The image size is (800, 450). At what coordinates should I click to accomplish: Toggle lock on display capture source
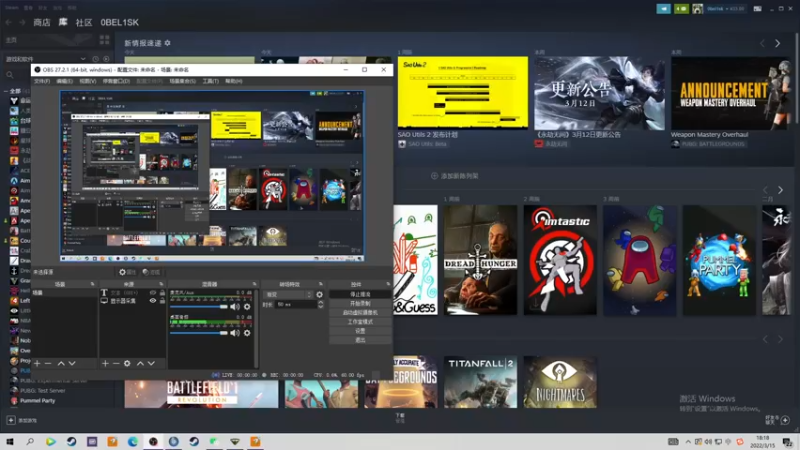click(162, 301)
